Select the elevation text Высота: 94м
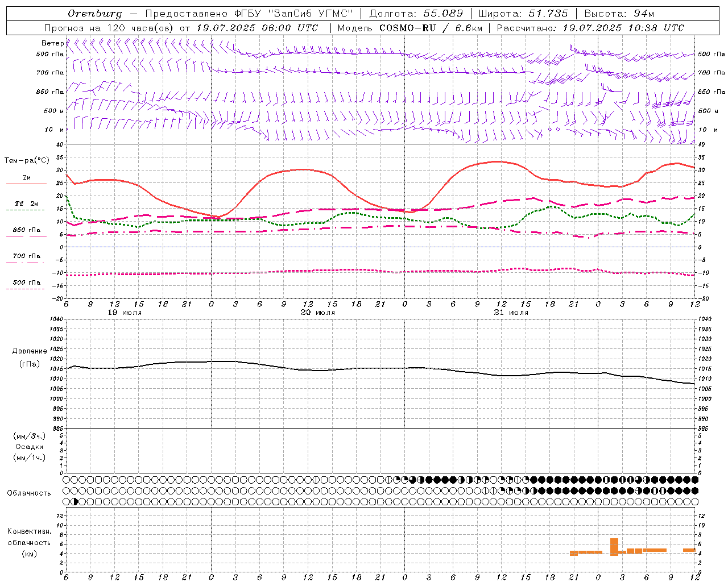 point(619,14)
